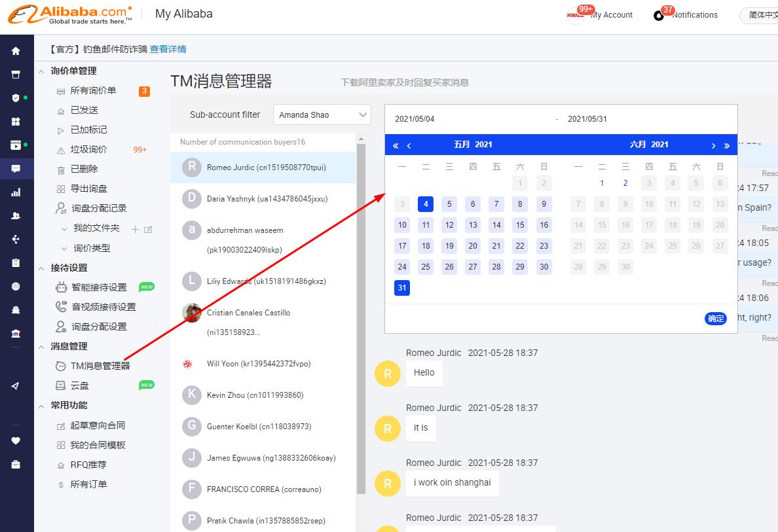Open the 已发送 menu item

tap(84, 110)
